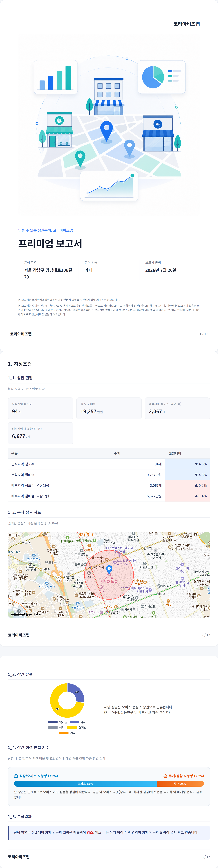
Task: Click the 배후지역 매출 6,677 만원 stat card
Action: pyautogui.click(x=41, y=433)
